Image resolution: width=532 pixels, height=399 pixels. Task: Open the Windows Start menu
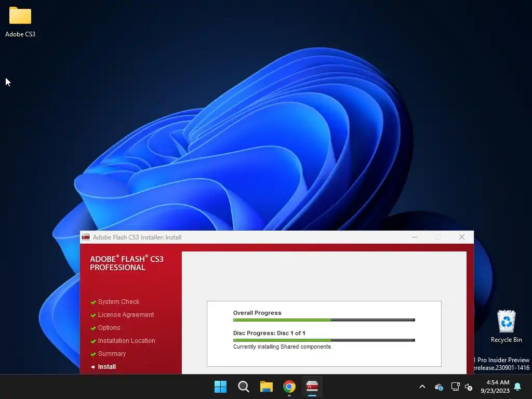tap(220, 387)
